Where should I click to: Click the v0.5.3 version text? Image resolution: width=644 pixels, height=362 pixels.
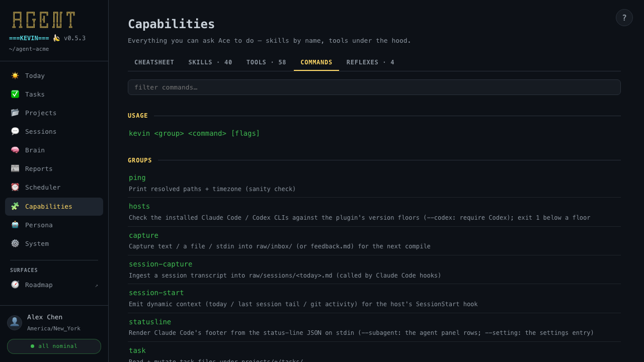click(x=74, y=38)
